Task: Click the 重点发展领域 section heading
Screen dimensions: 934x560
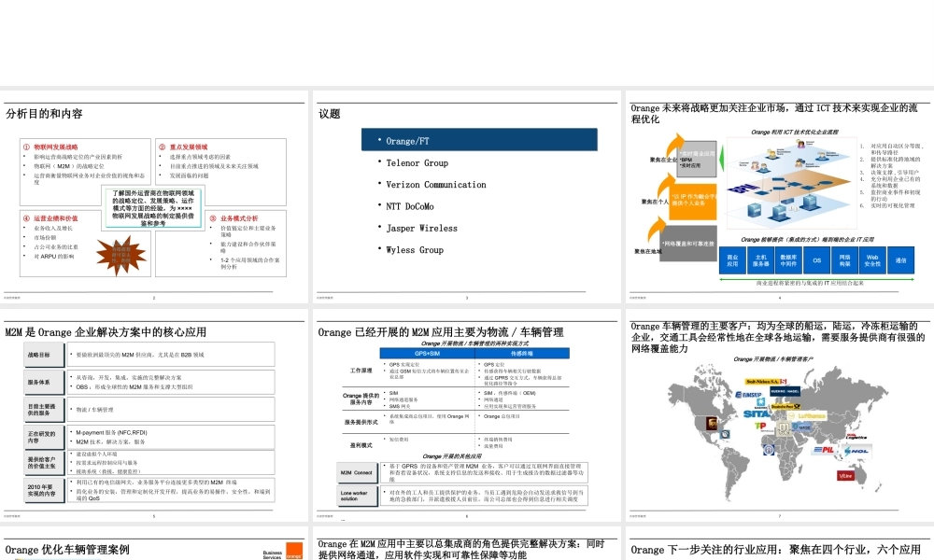Action: point(189,147)
